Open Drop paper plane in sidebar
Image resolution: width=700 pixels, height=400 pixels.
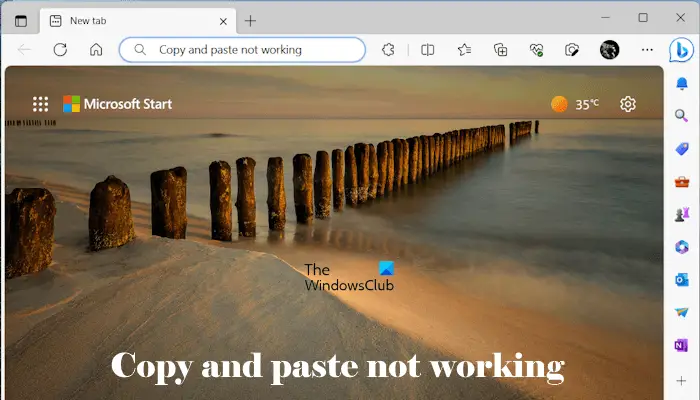point(682,312)
